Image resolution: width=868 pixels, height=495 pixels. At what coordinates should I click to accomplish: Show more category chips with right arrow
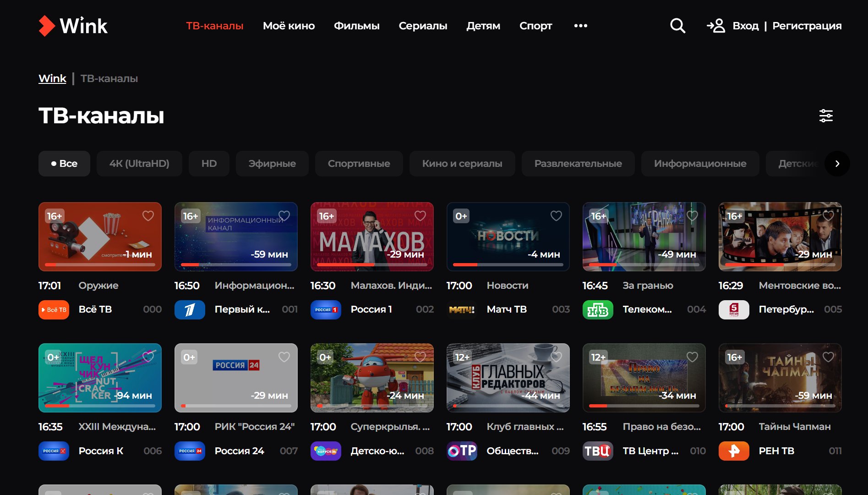click(837, 164)
